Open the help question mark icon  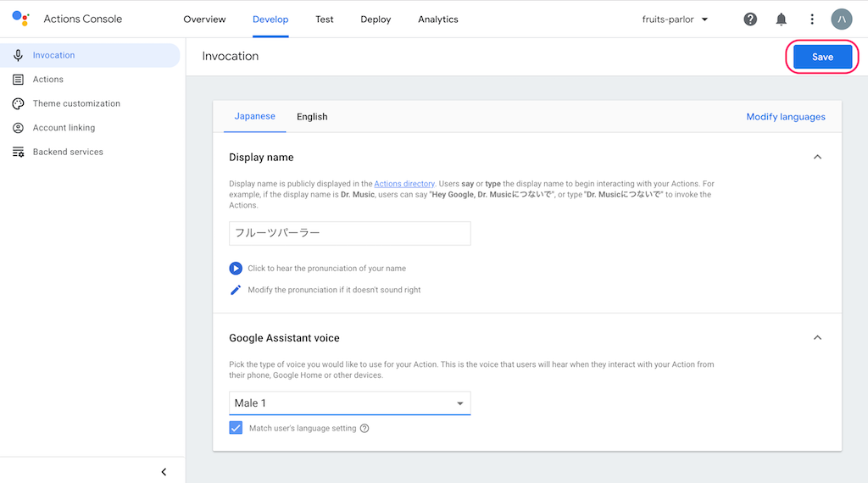[750, 19]
